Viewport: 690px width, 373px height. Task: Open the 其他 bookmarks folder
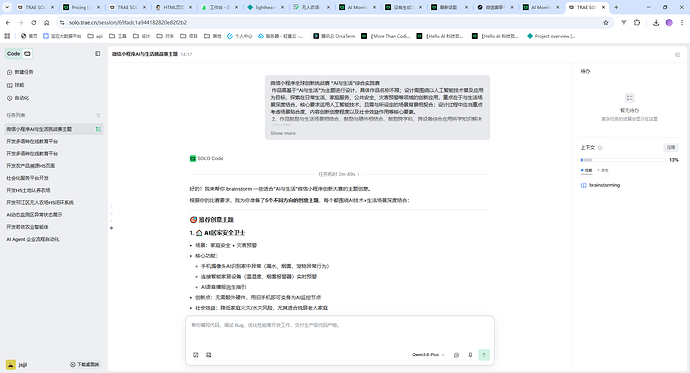click(x=213, y=36)
